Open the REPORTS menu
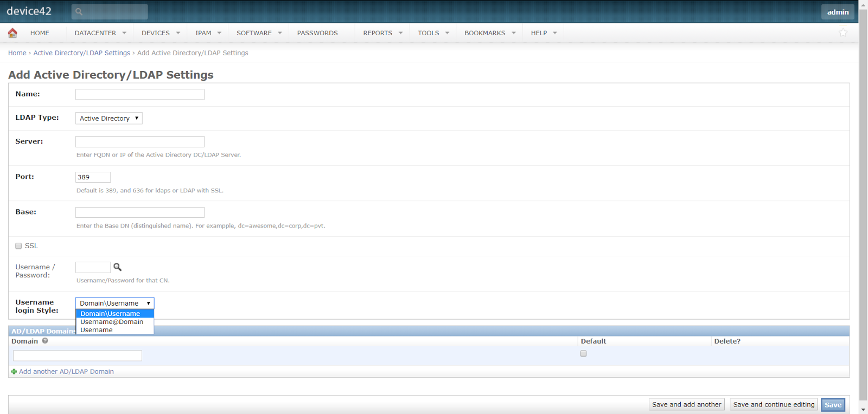Image resolution: width=868 pixels, height=414 pixels. (x=382, y=33)
